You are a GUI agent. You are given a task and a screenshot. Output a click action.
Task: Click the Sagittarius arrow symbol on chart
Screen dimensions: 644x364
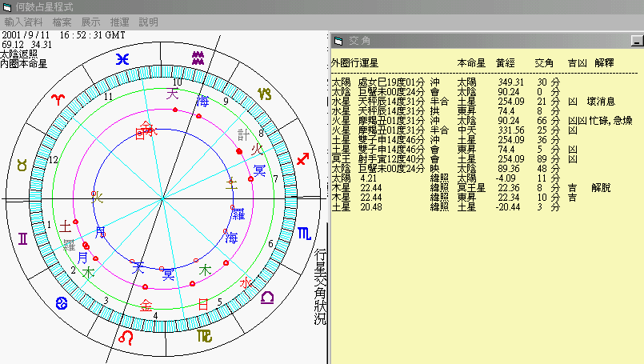click(302, 159)
